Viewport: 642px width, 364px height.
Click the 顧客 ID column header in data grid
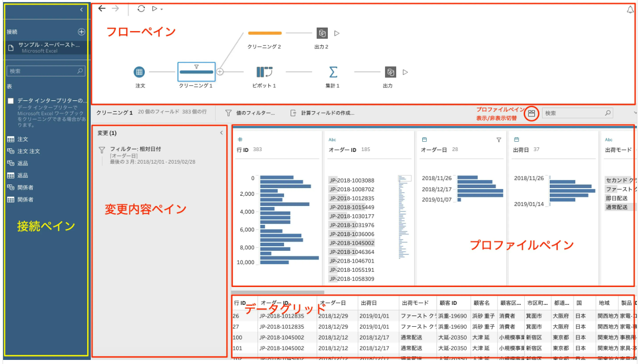coord(448,303)
